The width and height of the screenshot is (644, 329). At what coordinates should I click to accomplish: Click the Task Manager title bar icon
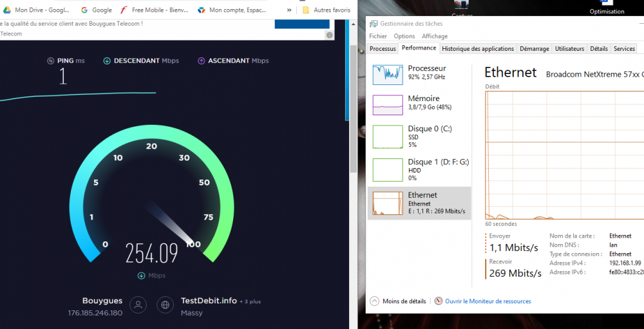pos(374,24)
